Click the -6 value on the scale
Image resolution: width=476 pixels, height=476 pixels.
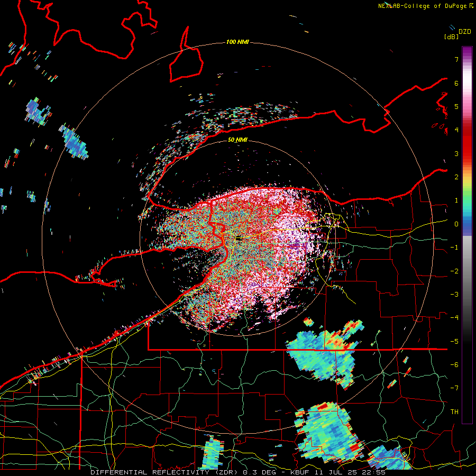click(454, 365)
